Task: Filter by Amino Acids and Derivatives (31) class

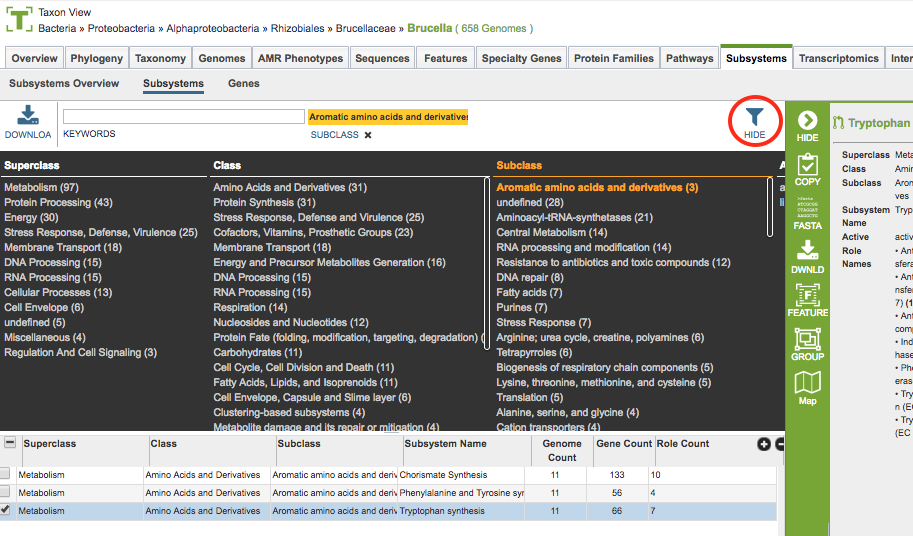Action: point(290,187)
